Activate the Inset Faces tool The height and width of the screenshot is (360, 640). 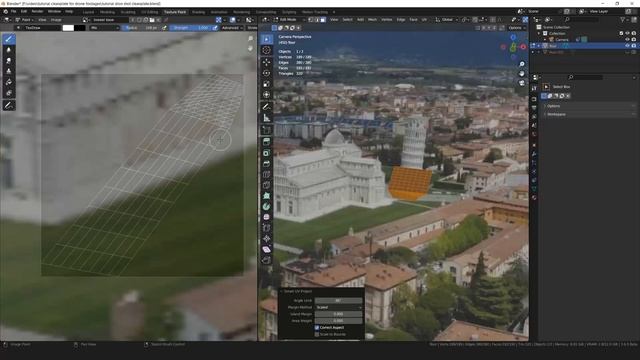(x=267, y=153)
